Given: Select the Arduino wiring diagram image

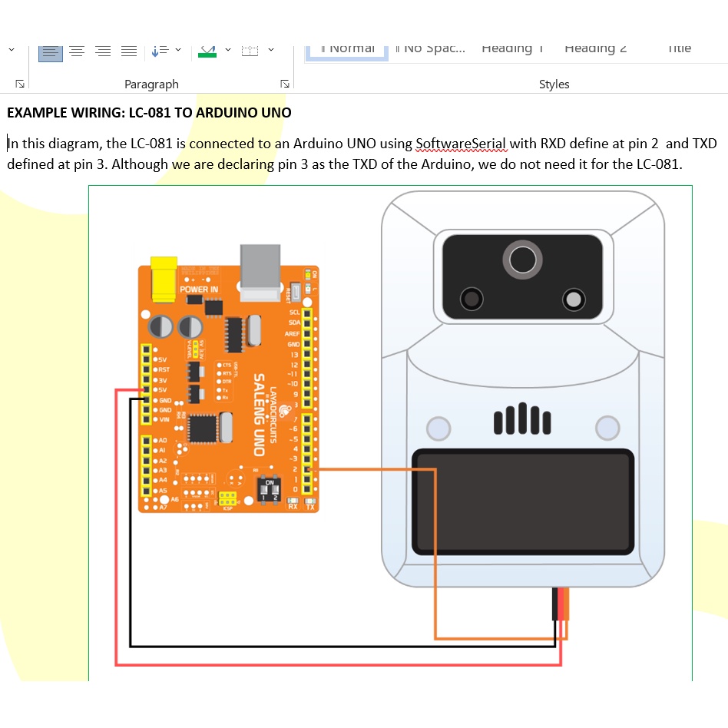Looking at the screenshot, I should tap(390, 430).
